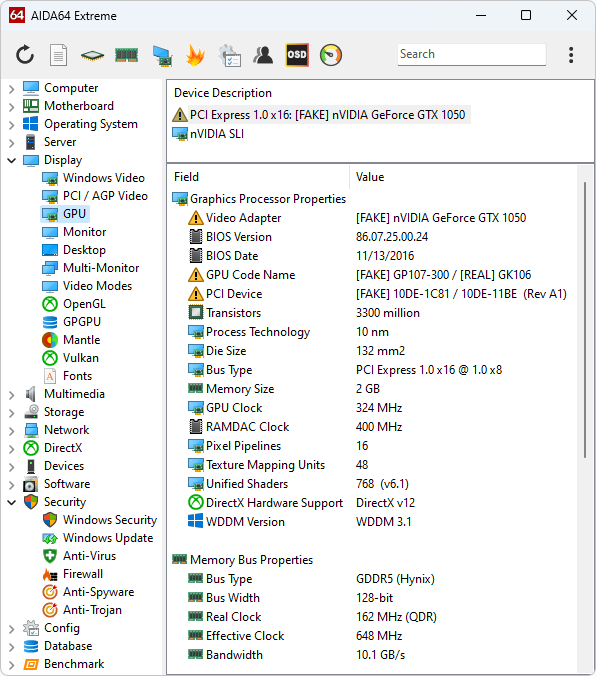Collapse the Display tree node
The width and height of the screenshot is (596, 676).
12,161
